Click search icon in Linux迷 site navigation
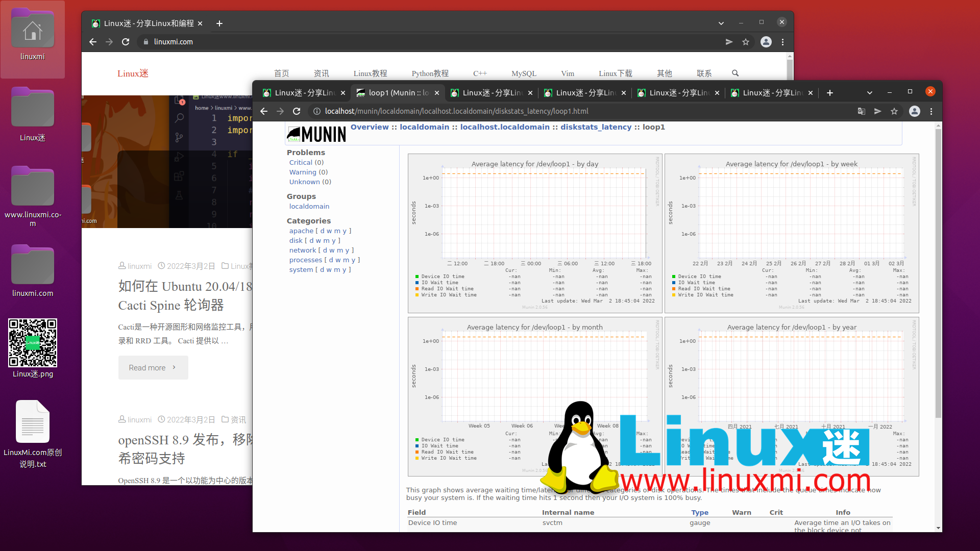This screenshot has height=551, width=980. coord(736,73)
